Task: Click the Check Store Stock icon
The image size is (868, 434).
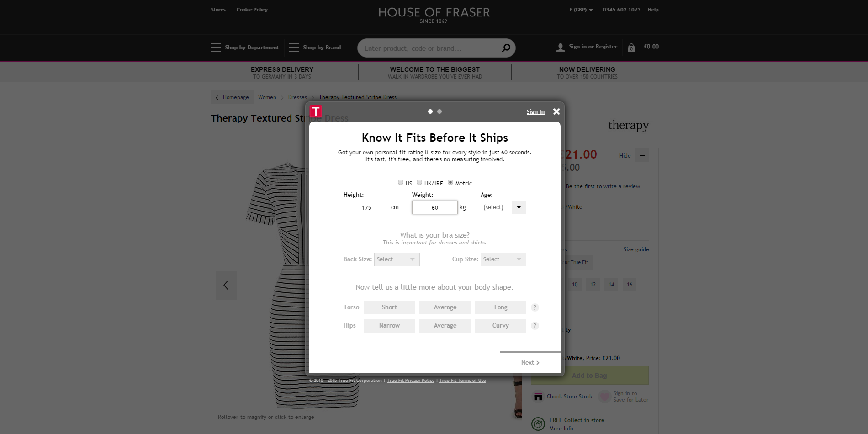Action: [538, 397]
